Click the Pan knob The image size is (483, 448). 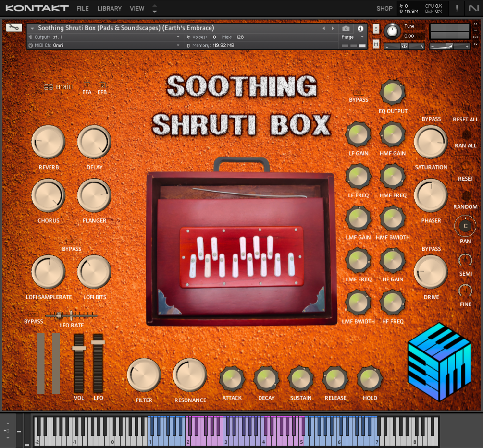[x=465, y=226]
